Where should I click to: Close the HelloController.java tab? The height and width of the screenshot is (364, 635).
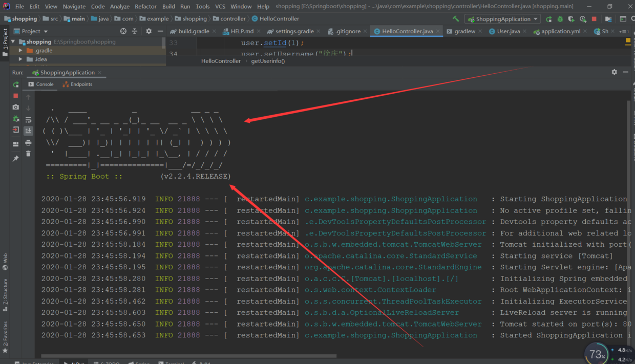coord(438,31)
